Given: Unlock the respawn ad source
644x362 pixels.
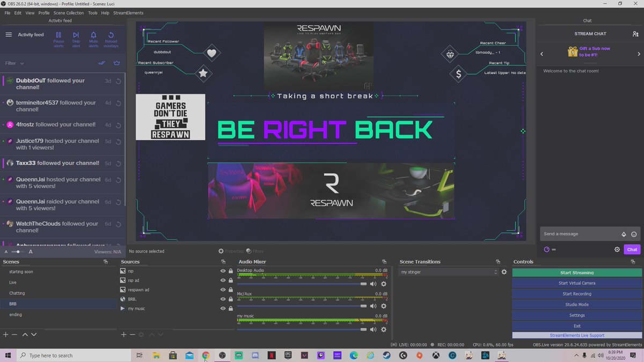Looking at the screenshot, I should tap(231, 290).
